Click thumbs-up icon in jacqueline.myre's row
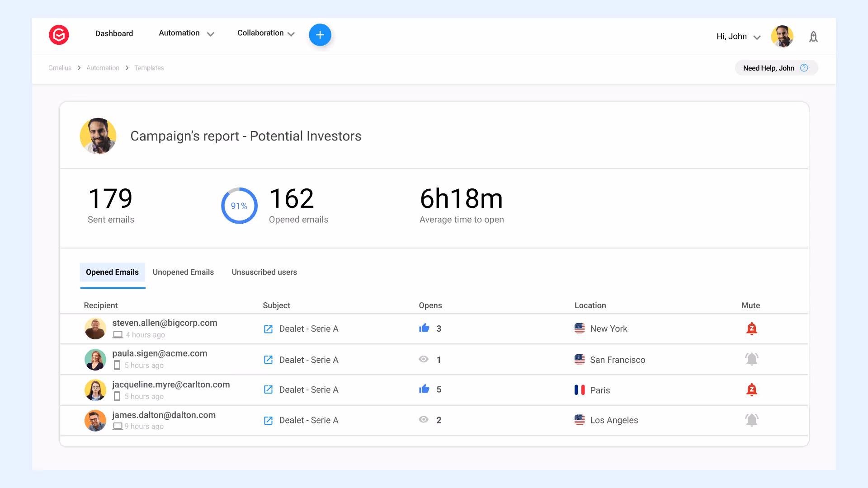 click(424, 389)
